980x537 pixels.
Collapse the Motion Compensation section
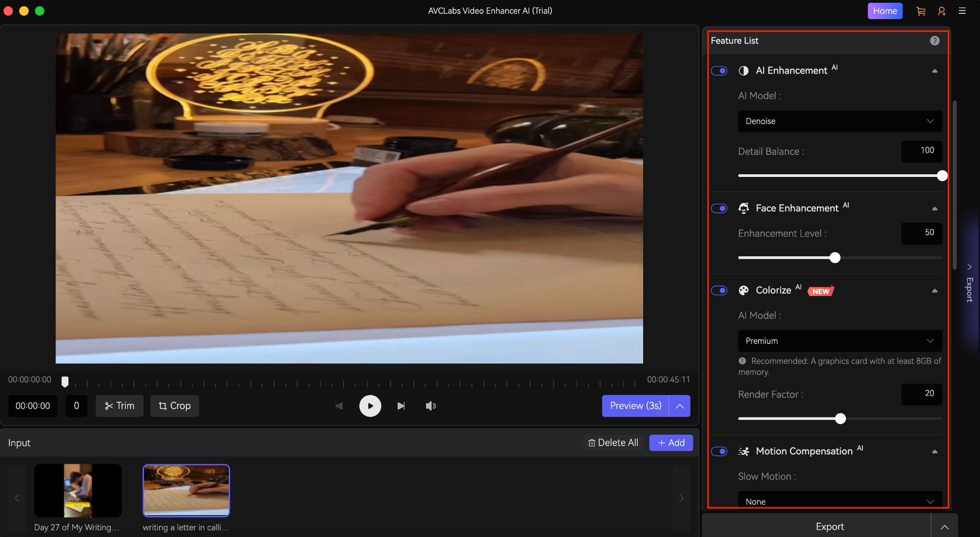[934, 451]
